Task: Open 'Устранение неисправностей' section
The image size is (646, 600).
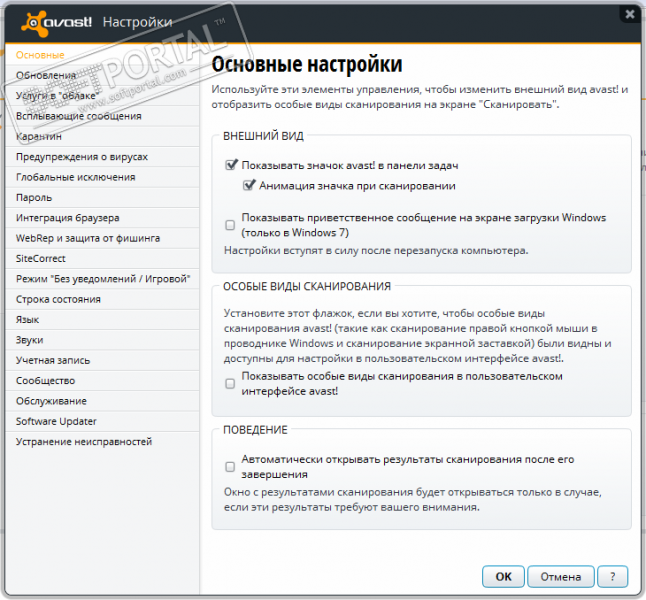Action: [102, 441]
